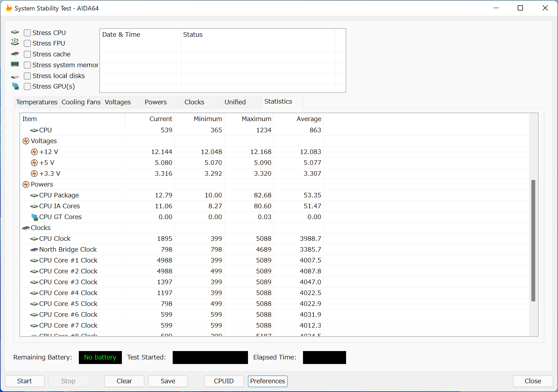Image resolution: width=558 pixels, height=392 pixels.
Task: Open the Preferences dialog
Action: pyautogui.click(x=268, y=381)
